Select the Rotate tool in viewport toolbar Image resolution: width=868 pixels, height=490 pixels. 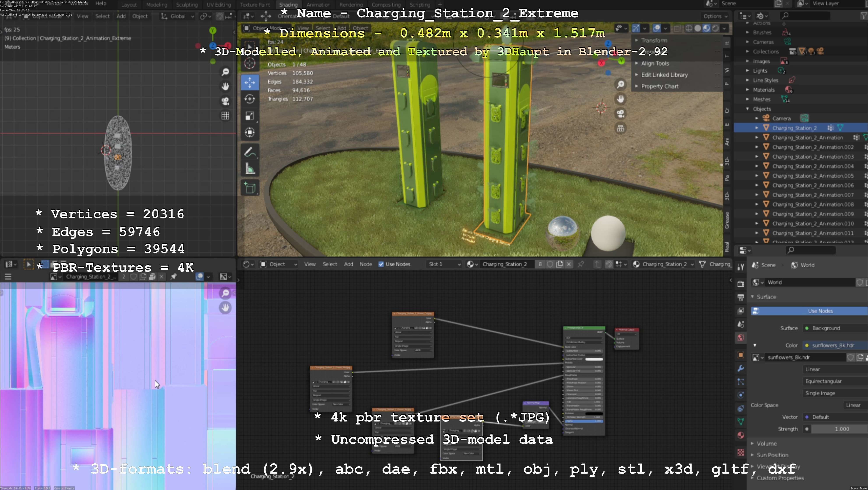[250, 99]
